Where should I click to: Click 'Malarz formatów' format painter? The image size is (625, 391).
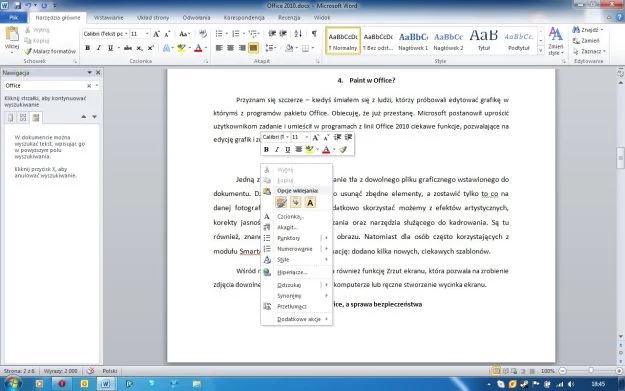[x=50, y=51]
